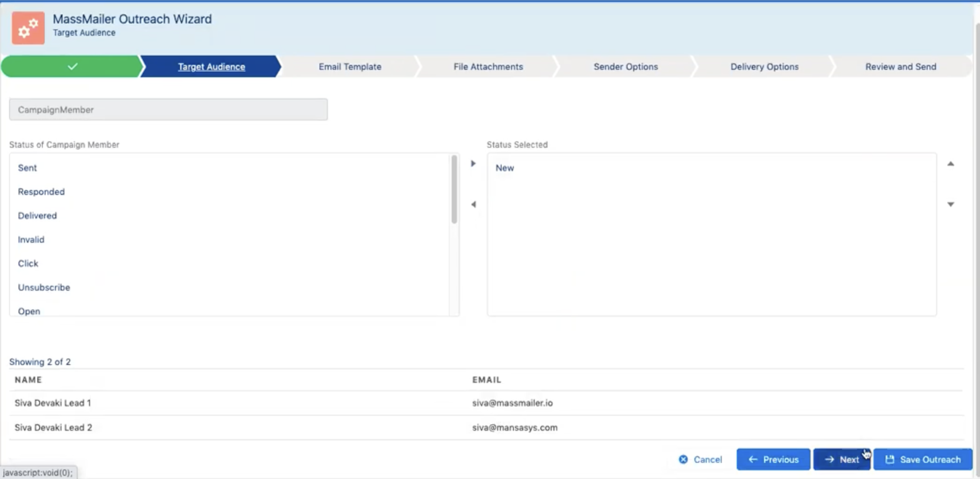
Task: Click the Cancel button
Action: tap(700, 460)
